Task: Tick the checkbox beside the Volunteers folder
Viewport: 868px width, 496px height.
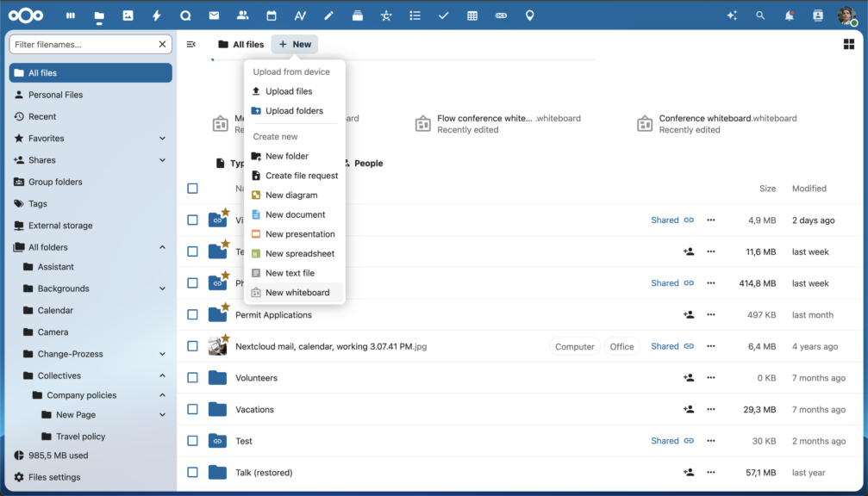Action: [192, 377]
